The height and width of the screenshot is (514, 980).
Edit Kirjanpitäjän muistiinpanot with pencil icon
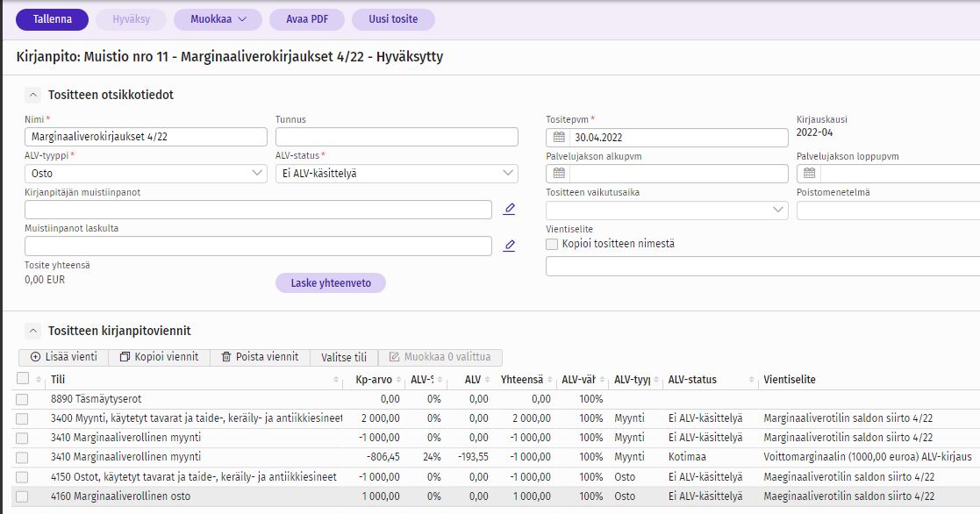pyautogui.click(x=510, y=210)
